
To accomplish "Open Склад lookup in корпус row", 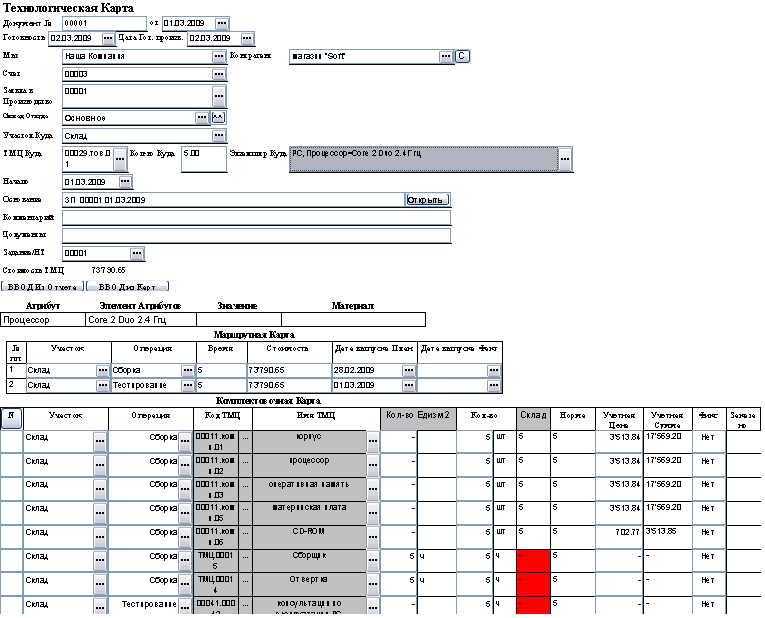I will (x=100, y=441).
